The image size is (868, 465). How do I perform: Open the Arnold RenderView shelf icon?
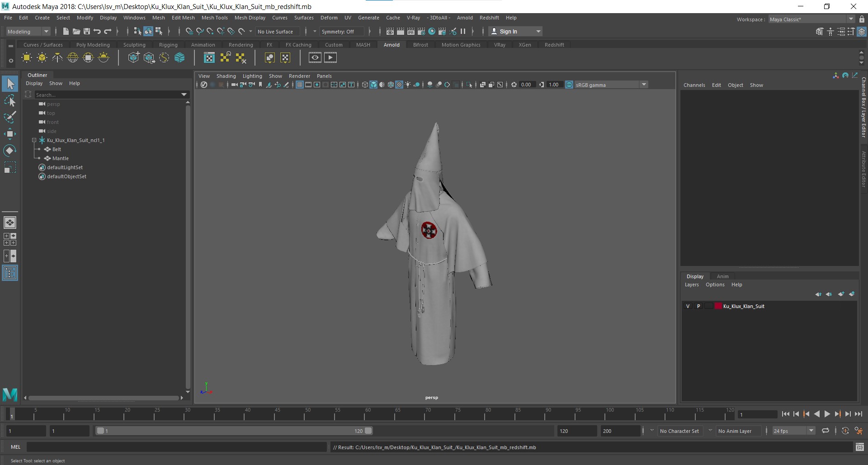pos(315,57)
